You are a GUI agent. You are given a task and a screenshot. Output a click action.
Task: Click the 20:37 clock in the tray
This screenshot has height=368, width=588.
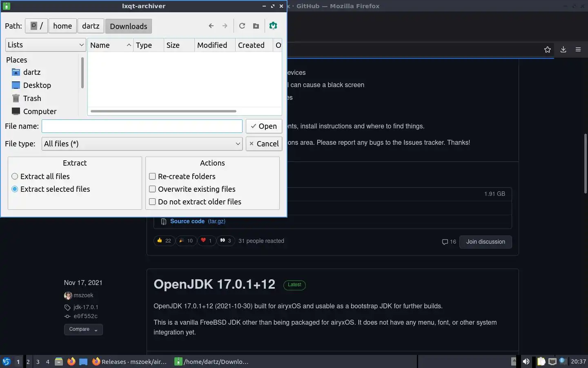[x=578, y=361]
